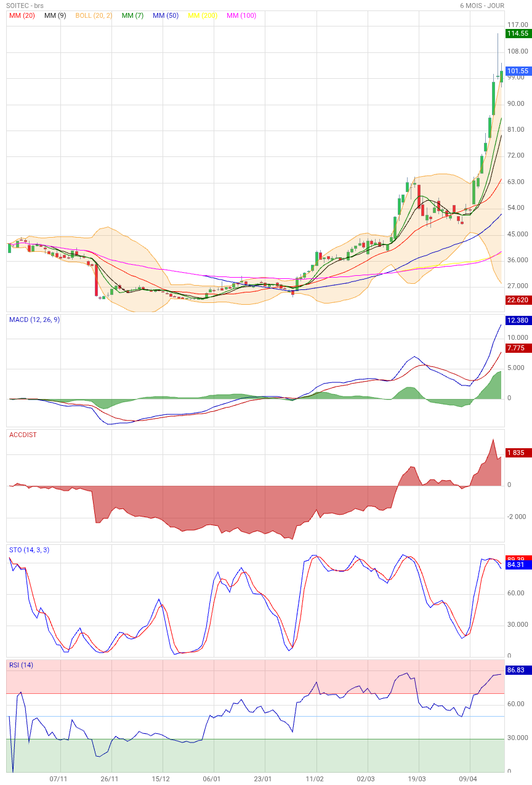This screenshot has width=532, height=785.
Task: Click the 1 835 ACCDIST value tag
Action: pos(518,453)
